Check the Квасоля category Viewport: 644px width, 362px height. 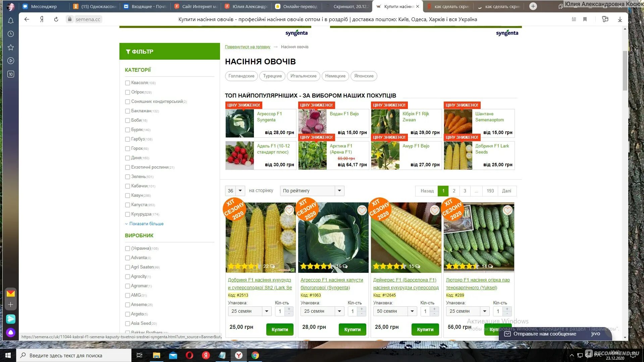coord(127,83)
